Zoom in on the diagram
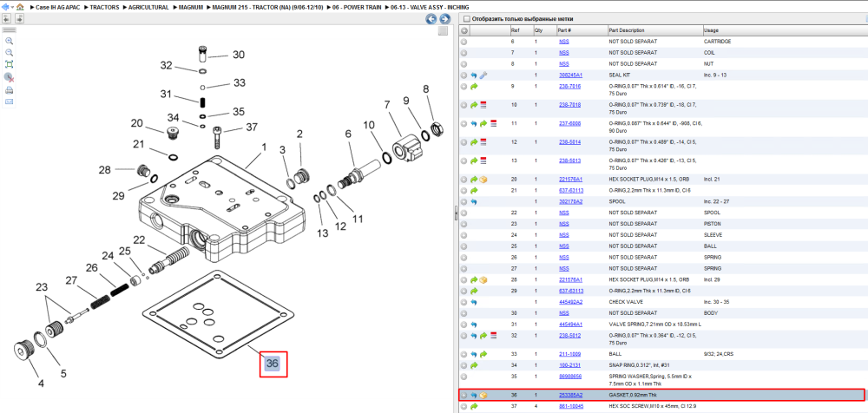Screen dimensions: 868x413 point(9,41)
